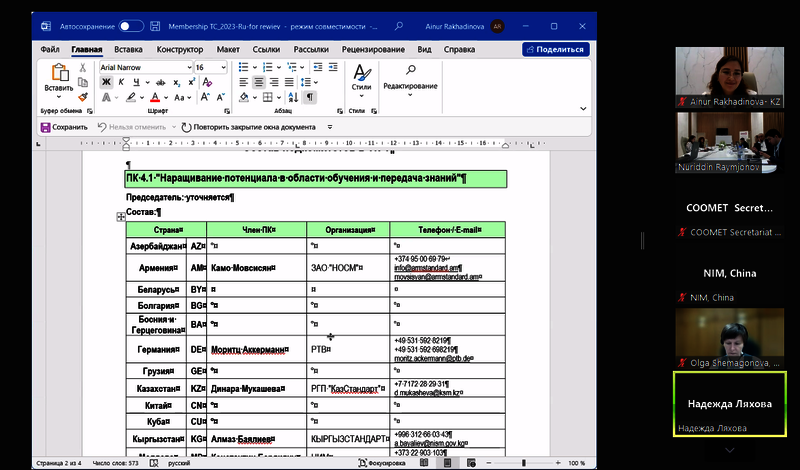Sort text with the A-Я icon
The height and width of the screenshot is (470, 800).
293,97
